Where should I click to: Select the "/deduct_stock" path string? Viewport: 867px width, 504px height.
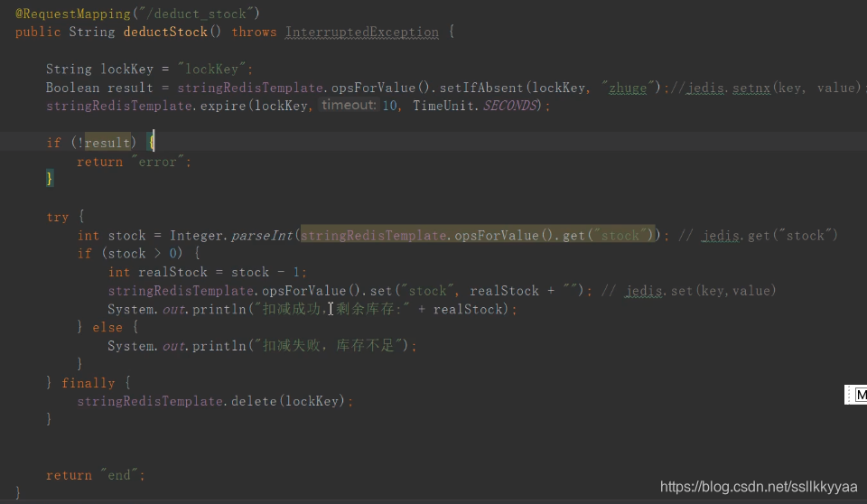[x=196, y=14]
